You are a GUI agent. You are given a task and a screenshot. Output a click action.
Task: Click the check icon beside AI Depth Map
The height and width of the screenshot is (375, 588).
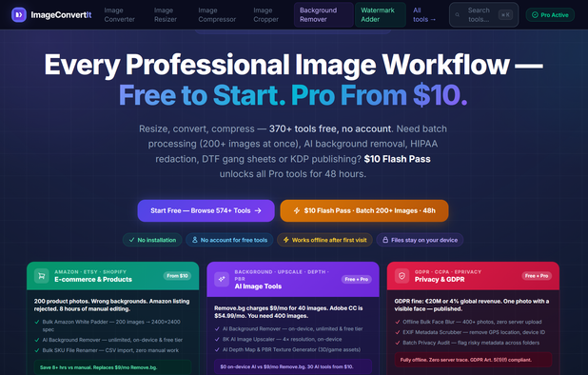217,350
